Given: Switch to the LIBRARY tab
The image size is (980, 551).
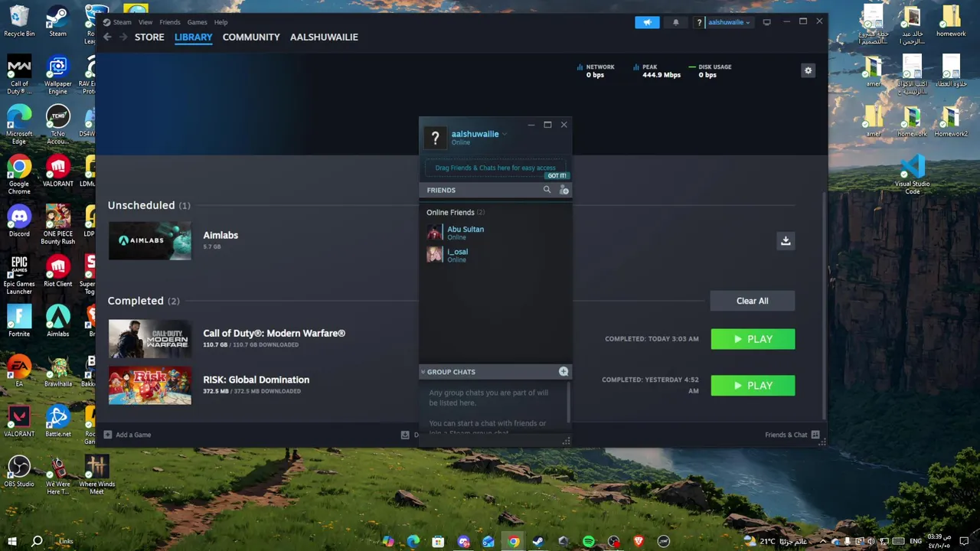Looking at the screenshot, I should (x=194, y=37).
